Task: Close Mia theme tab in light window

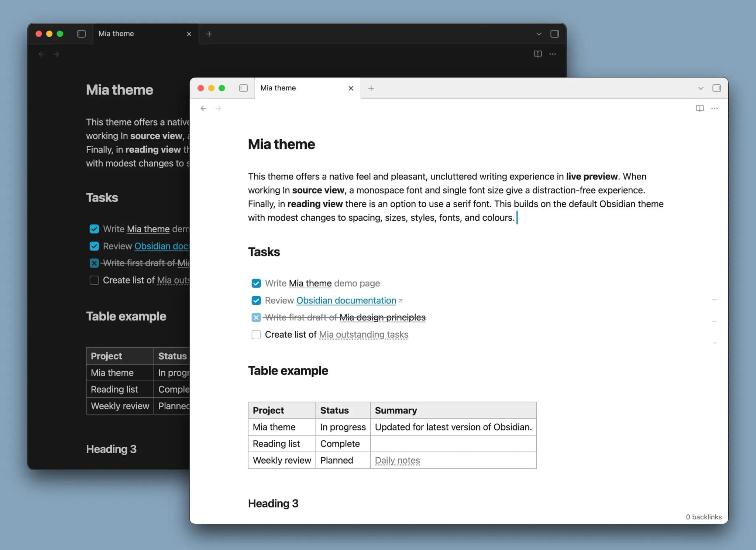Action: (351, 88)
